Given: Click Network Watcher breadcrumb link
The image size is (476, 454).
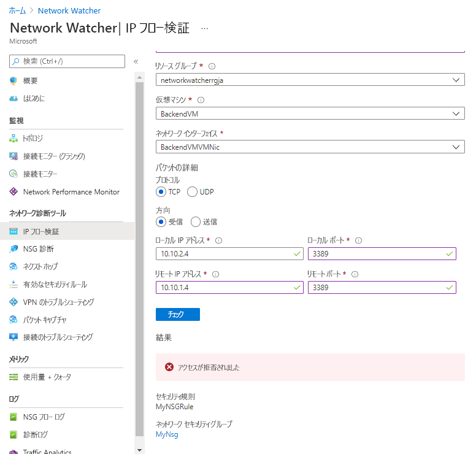Looking at the screenshot, I should pyautogui.click(x=69, y=10).
